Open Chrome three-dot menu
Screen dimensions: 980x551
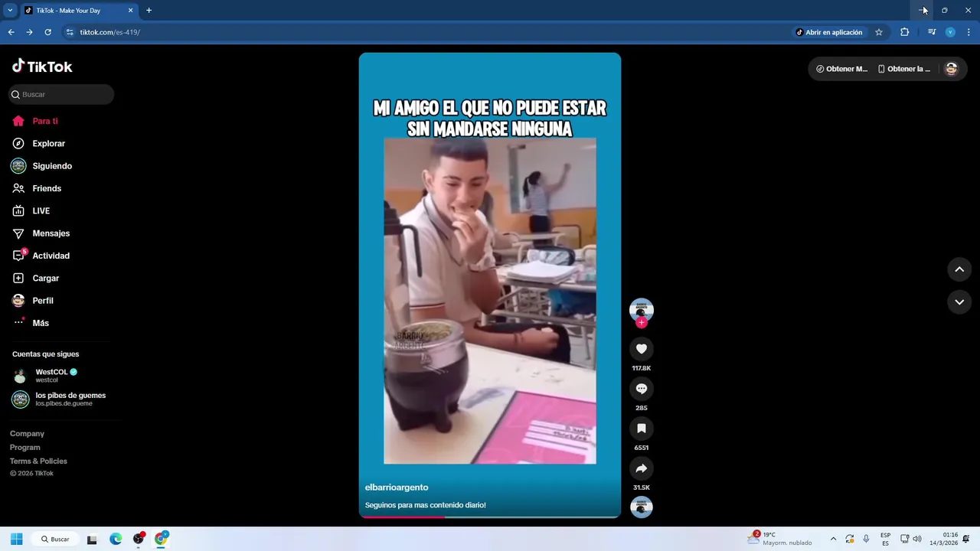pyautogui.click(x=969, y=32)
